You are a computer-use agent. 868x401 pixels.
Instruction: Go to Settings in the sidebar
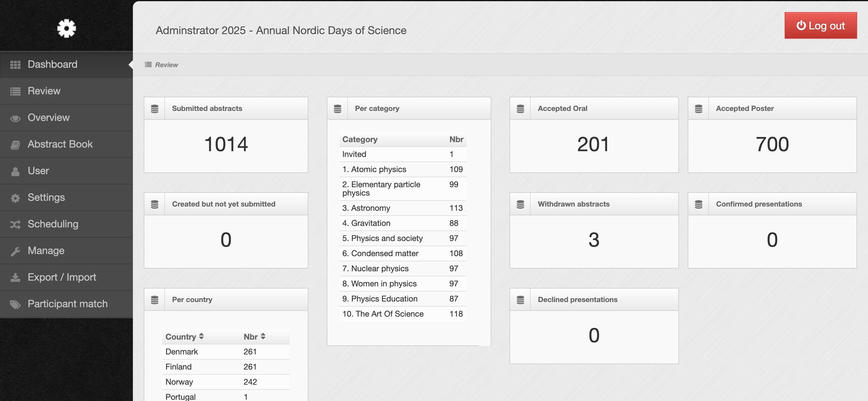click(46, 198)
